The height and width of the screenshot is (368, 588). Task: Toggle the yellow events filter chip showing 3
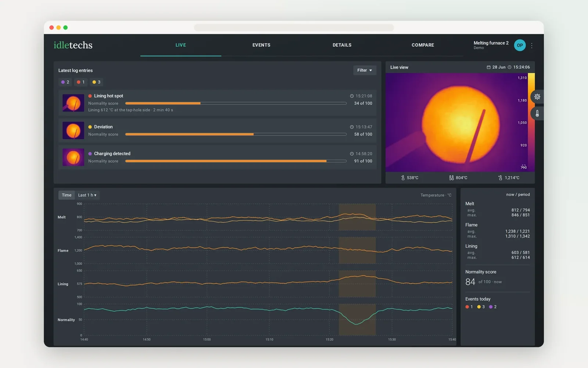click(96, 82)
